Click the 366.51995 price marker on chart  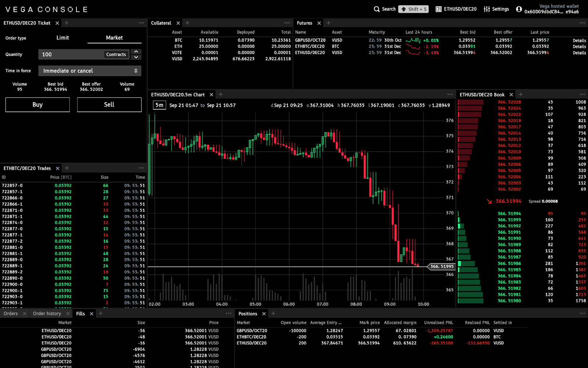(442, 266)
